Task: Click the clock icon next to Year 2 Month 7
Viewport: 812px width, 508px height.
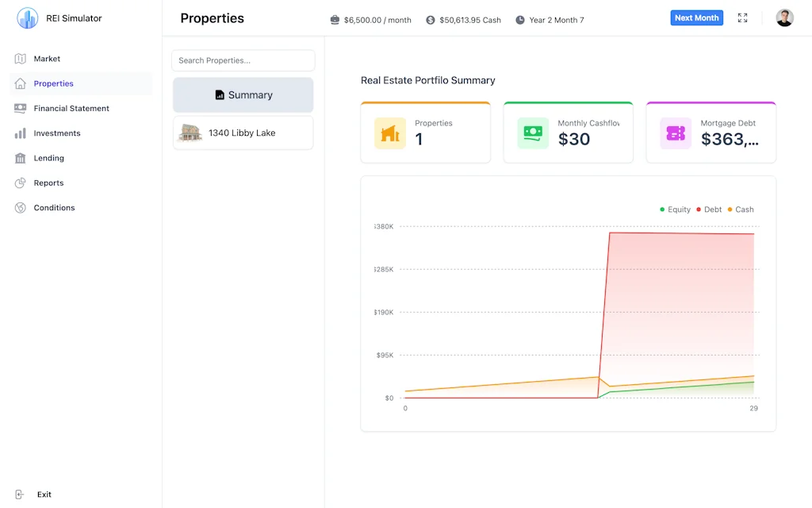Action: [x=519, y=20]
